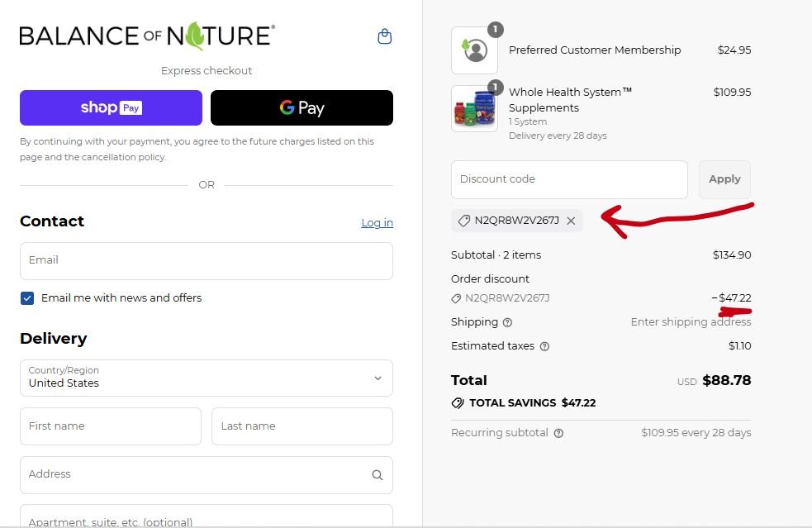Click the $134.90 subtotal value
812x528 pixels.
pyautogui.click(x=732, y=255)
